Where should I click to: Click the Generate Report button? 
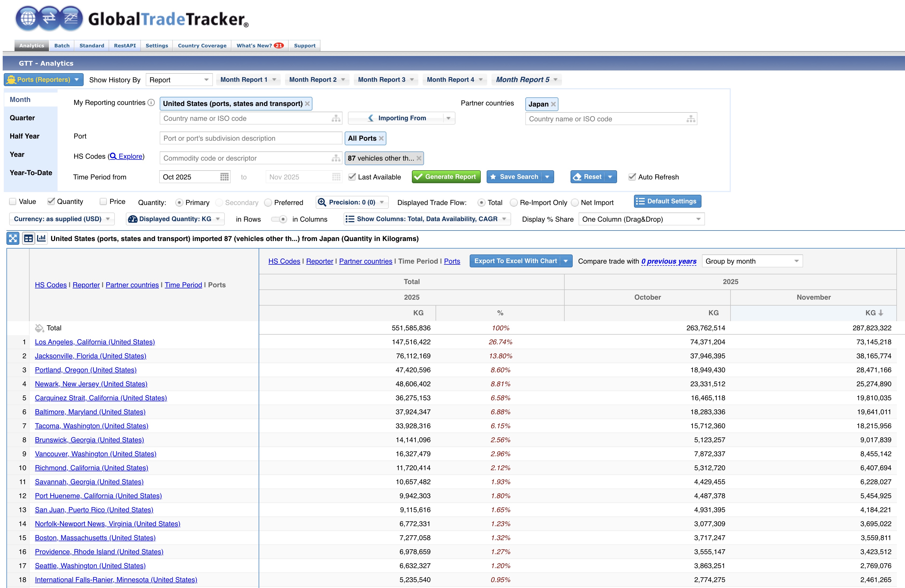pyautogui.click(x=446, y=177)
